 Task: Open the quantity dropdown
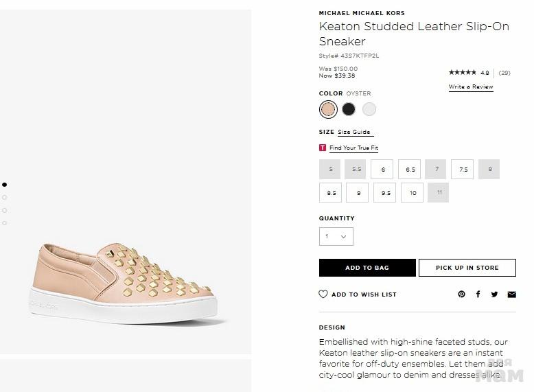(336, 237)
